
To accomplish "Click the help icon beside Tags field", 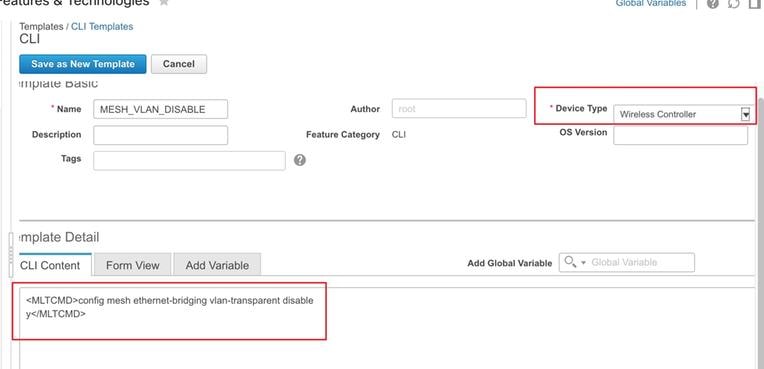I will pos(300,160).
